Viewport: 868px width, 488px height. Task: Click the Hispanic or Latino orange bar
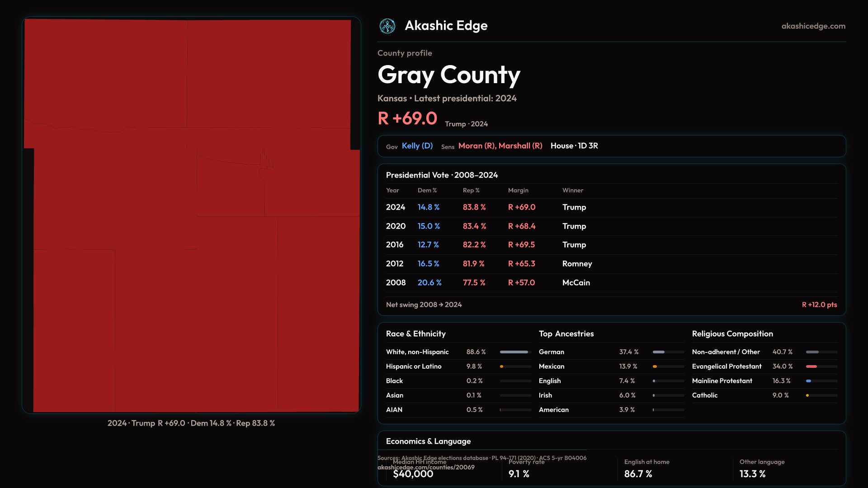click(502, 366)
